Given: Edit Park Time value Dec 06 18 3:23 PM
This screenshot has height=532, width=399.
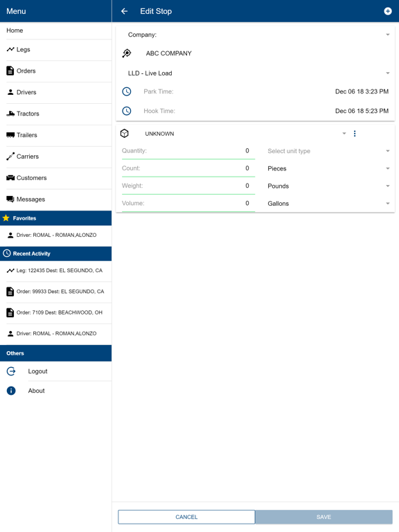Looking at the screenshot, I should click(362, 91).
